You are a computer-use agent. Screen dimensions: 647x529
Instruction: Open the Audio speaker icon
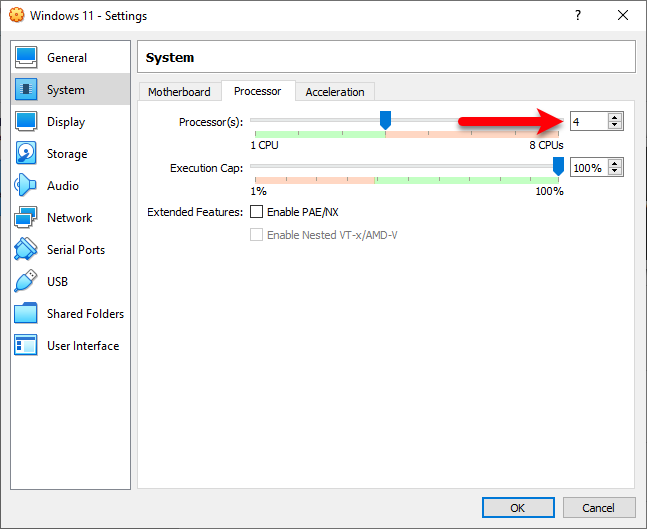[26, 185]
